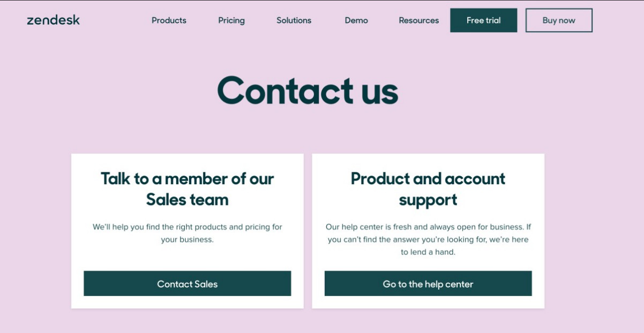Go to the help center
The height and width of the screenshot is (333, 644).
pyautogui.click(x=428, y=284)
